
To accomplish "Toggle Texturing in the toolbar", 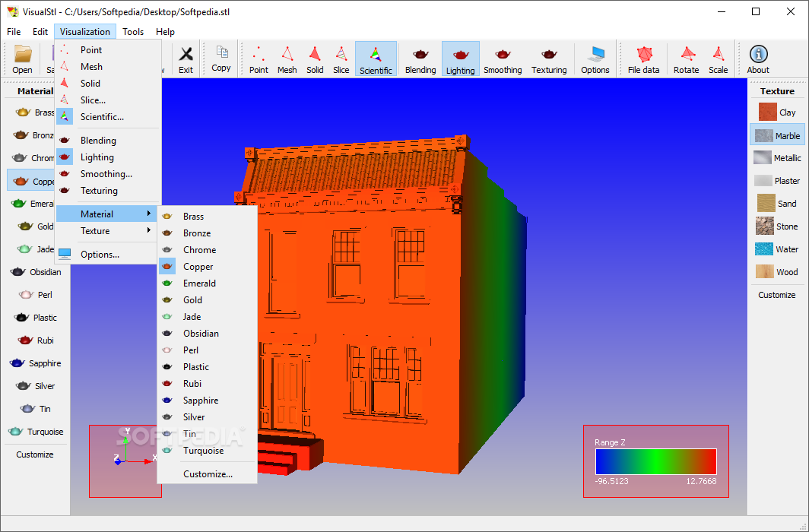I will [x=549, y=59].
